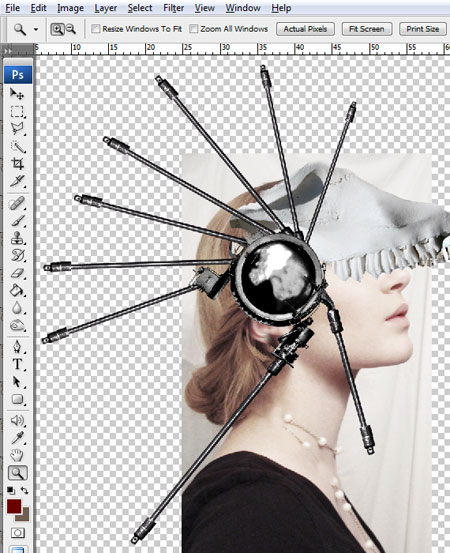Select the Pen tool
Screen dimensions: 450x553
point(17,347)
